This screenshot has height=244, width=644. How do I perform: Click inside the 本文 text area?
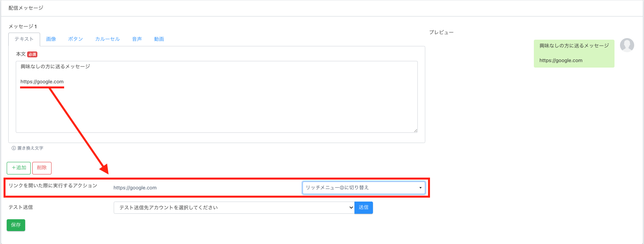(x=216, y=106)
